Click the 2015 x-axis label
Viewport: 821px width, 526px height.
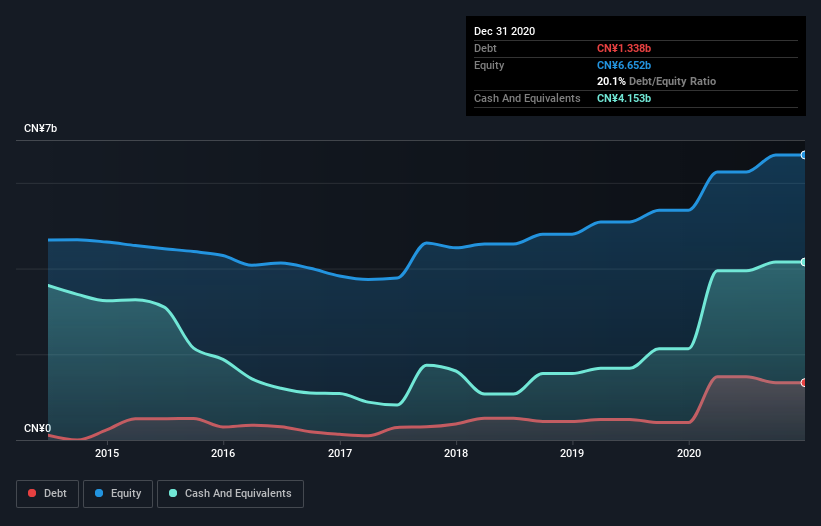click(x=107, y=453)
